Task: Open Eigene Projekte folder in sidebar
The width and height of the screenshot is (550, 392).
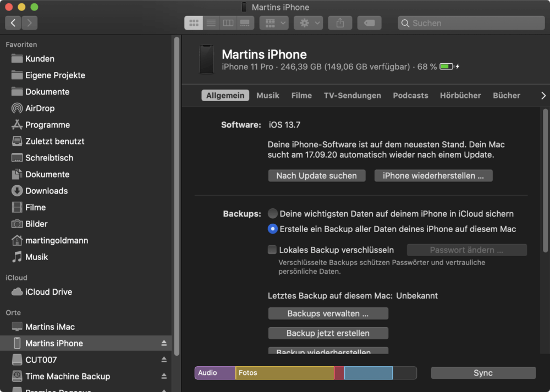Action: coord(86,75)
